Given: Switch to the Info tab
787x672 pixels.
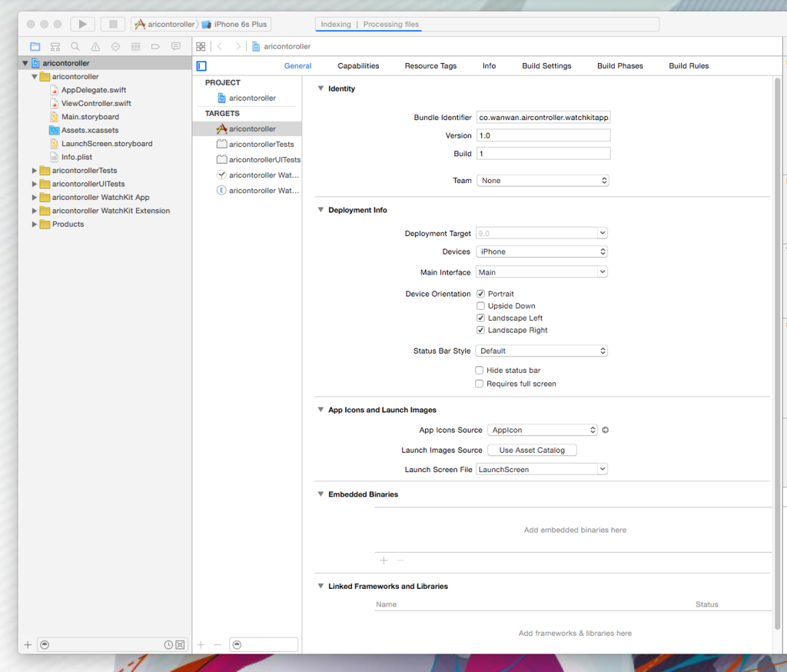Looking at the screenshot, I should (490, 66).
